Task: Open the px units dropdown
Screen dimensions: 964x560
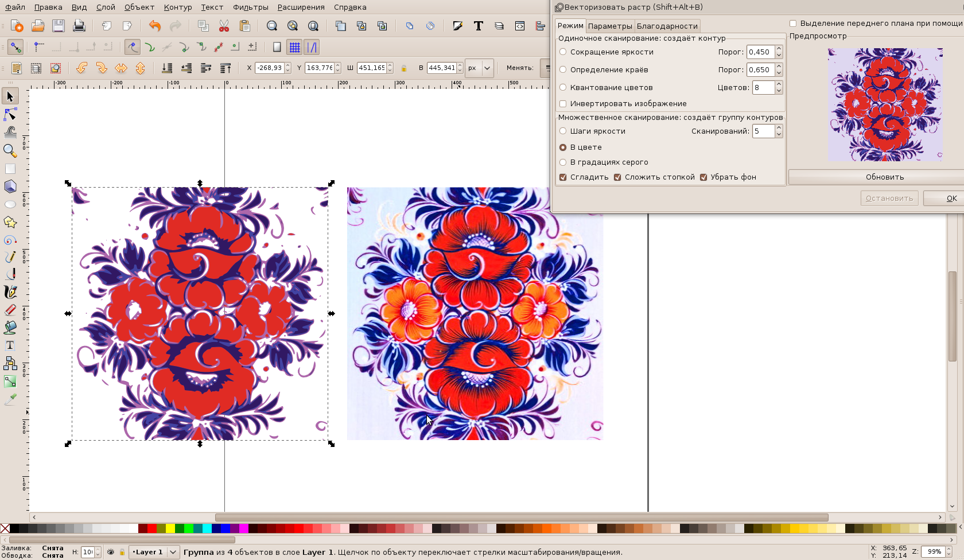Action: point(480,68)
